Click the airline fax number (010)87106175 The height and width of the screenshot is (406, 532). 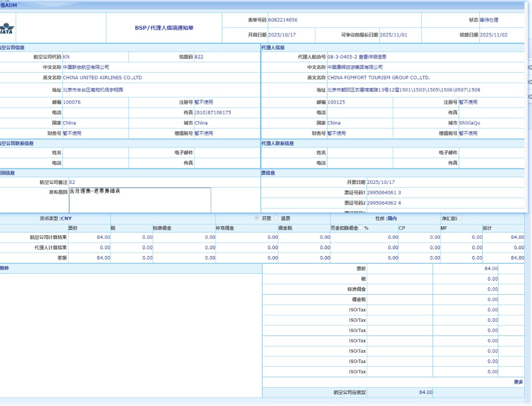pyautogui.click(x=213, y=112)
